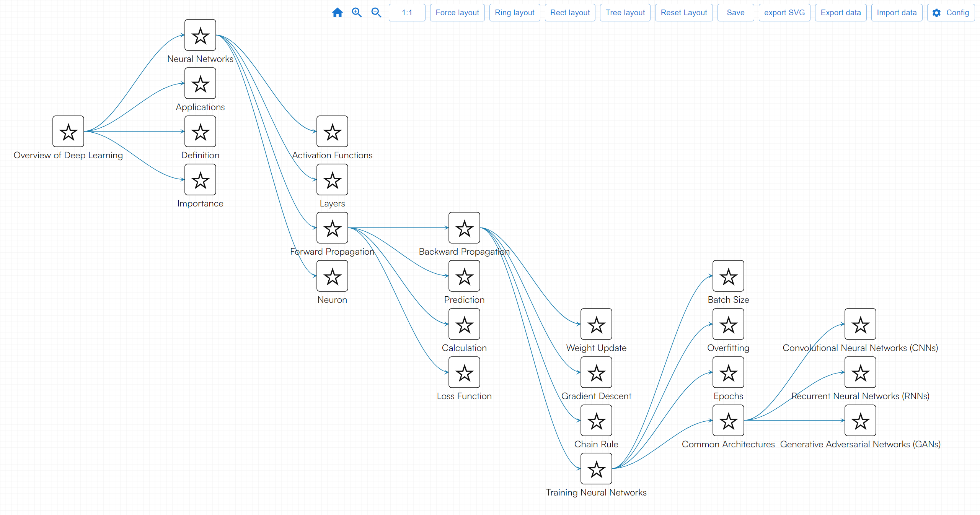
Task: Click the export SVG button
Action: [x=784, y=13]
